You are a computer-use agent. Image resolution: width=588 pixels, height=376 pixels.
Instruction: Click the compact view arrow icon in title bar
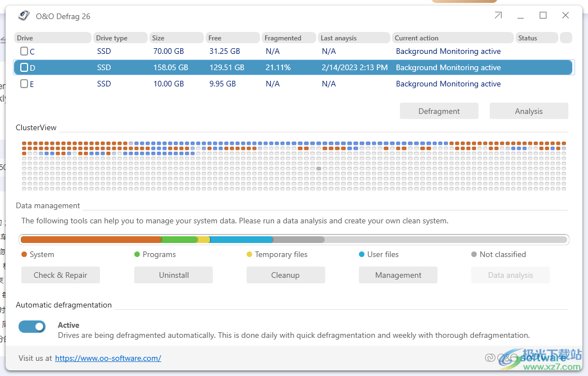click(498, 15)
